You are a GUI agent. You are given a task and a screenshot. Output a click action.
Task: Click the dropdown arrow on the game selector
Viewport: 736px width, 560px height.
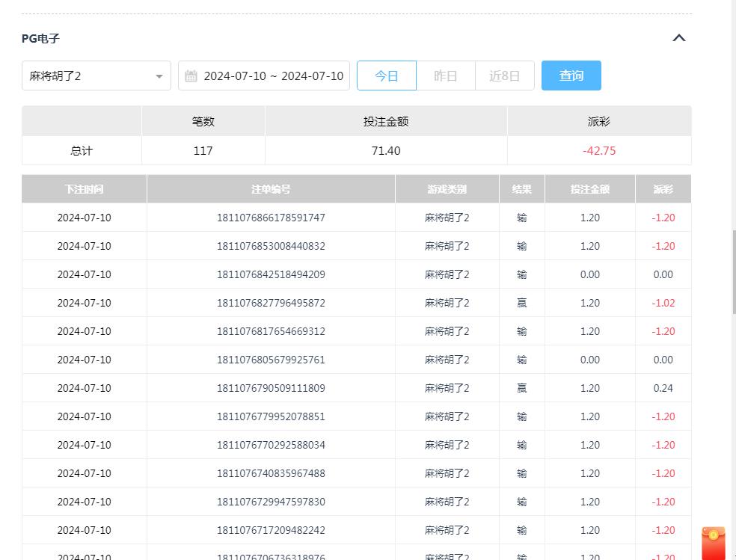tap(159, 76)
